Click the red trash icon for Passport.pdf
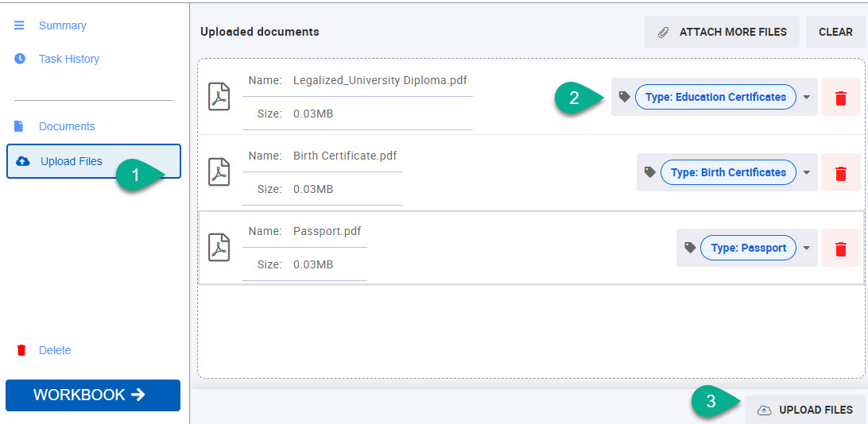The width and height of the screenshot is (868, 424). tap(840, 249)
